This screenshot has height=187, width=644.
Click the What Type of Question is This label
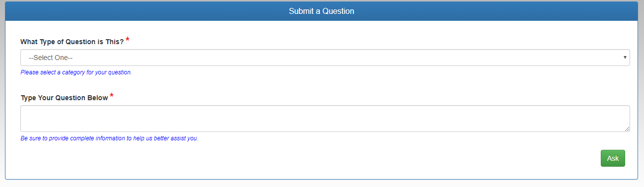tap(72, 42)
